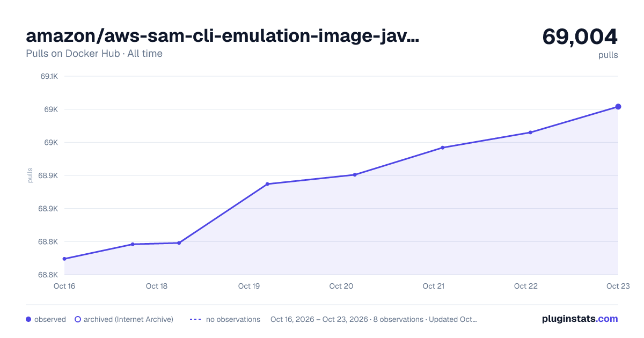This screenshot has height=338, width=644.
Task: Click the dashed 'no observations' legend marker
Action: 195,319
